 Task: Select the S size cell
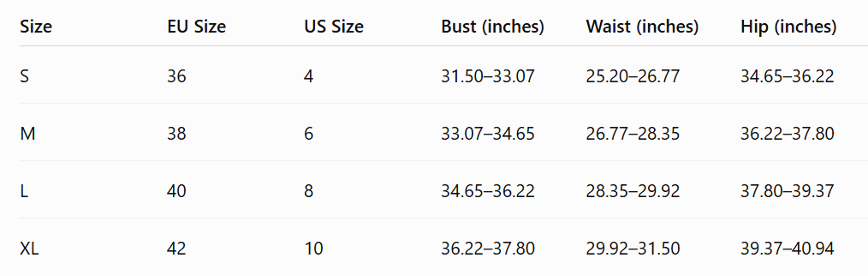24,76
